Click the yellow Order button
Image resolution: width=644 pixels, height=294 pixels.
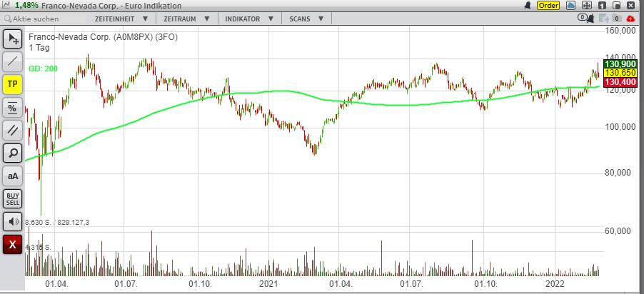click(x=548, y=5)
